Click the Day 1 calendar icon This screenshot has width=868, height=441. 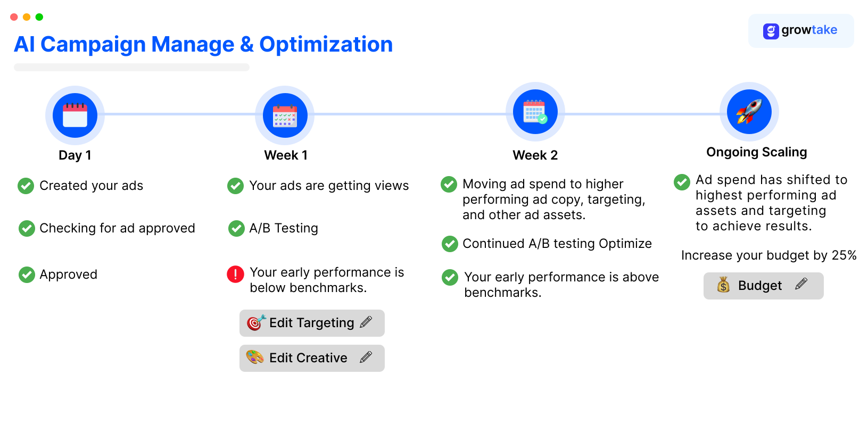(x=75, y=115)
